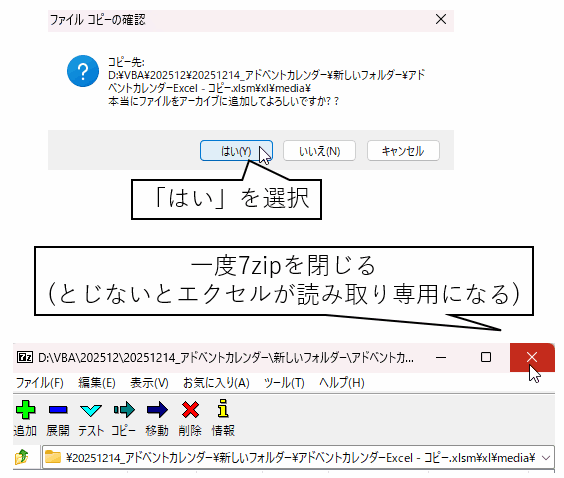Open the ファイル(F) menu
564x478 pixels.
[x=40, y=383]
